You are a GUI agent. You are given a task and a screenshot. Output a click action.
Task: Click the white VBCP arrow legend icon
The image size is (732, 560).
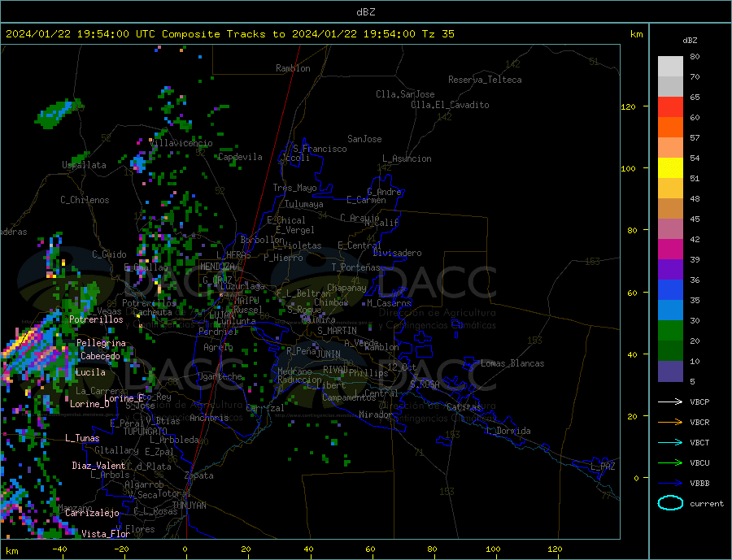coord(670,402)
